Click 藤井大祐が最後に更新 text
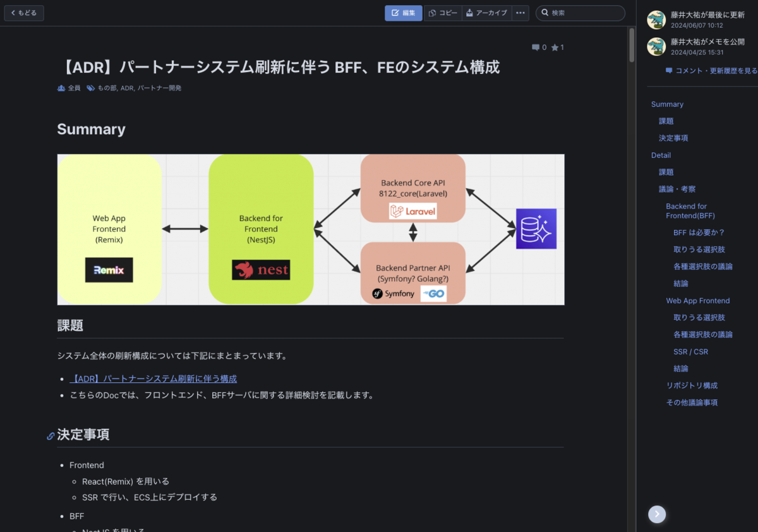Viewport: 758px width, 532px height. 707,15
